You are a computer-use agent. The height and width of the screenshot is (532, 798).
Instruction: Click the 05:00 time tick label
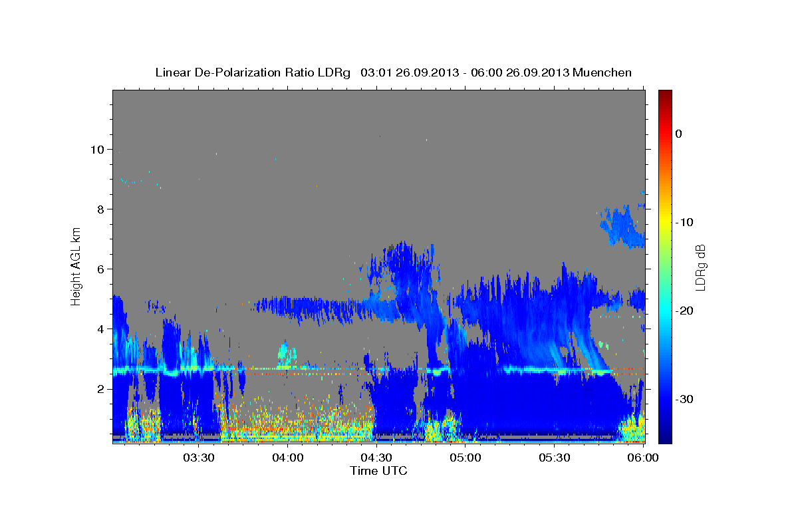click(x=465, y=458)
